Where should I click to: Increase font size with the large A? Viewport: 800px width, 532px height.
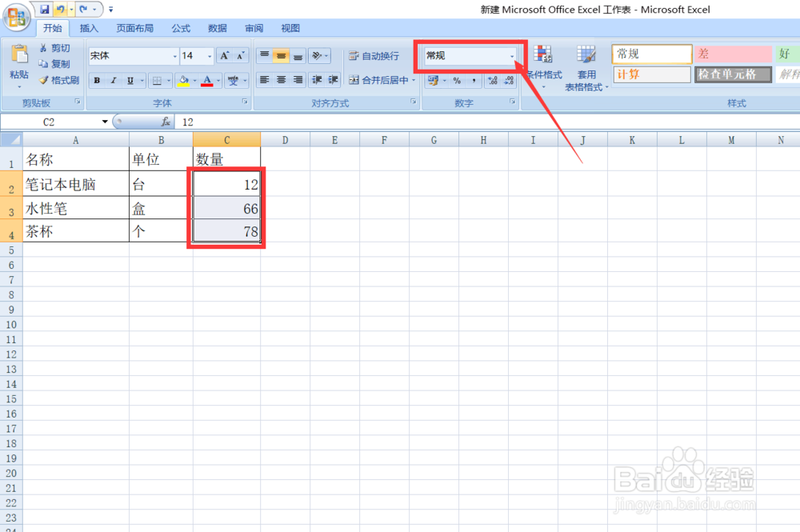(x=225, y=55)
